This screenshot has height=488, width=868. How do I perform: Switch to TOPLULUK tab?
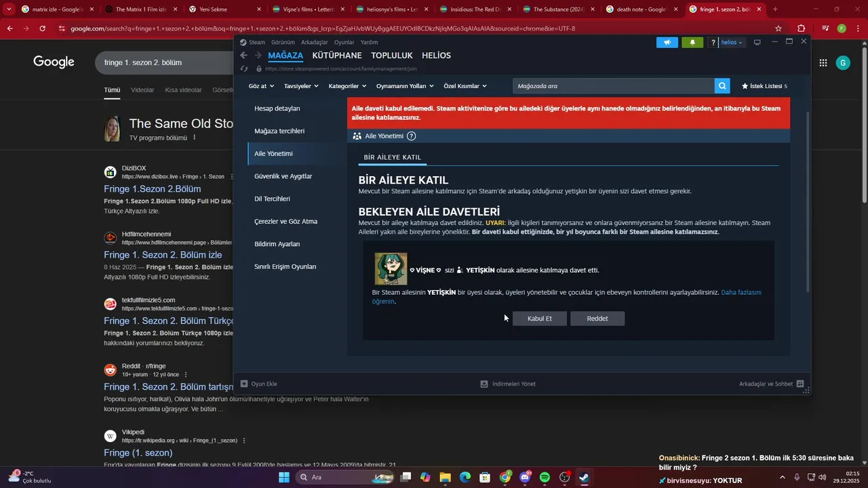[x=392, y=56]
